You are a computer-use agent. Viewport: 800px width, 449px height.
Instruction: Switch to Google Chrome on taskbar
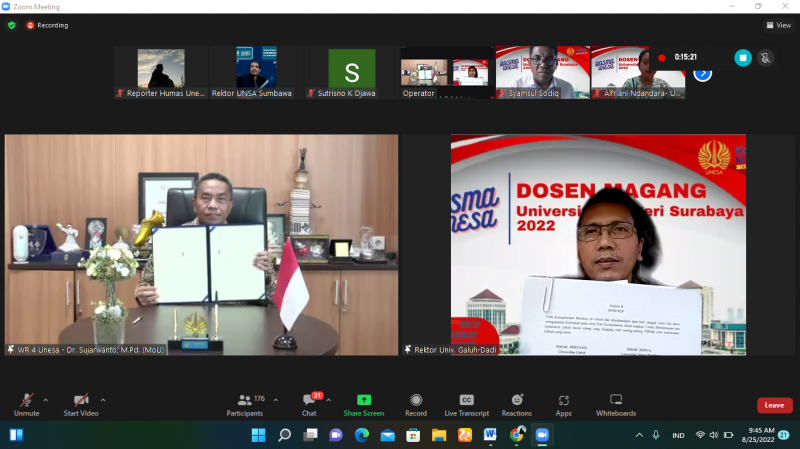click(516, 435)
